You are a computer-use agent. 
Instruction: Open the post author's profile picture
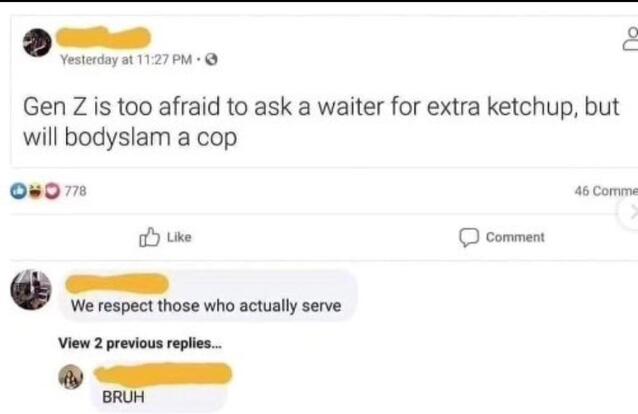[37, 42]
